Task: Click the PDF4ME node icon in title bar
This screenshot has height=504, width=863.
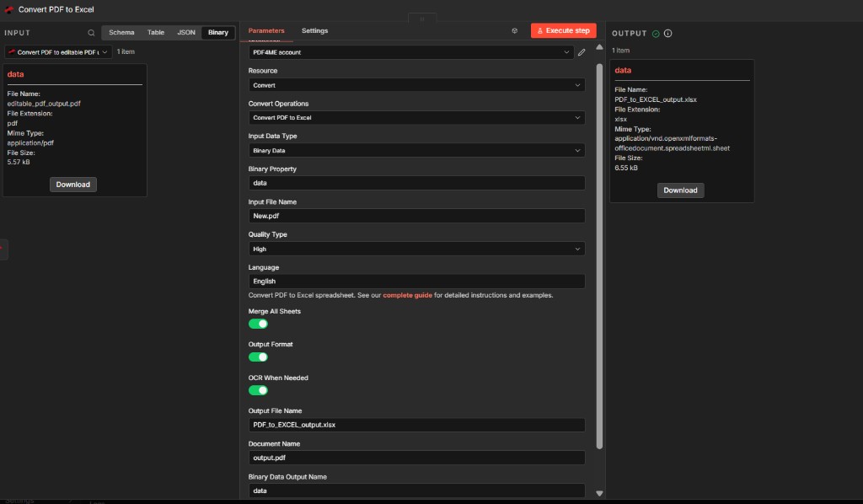Action: pos(10,9)
